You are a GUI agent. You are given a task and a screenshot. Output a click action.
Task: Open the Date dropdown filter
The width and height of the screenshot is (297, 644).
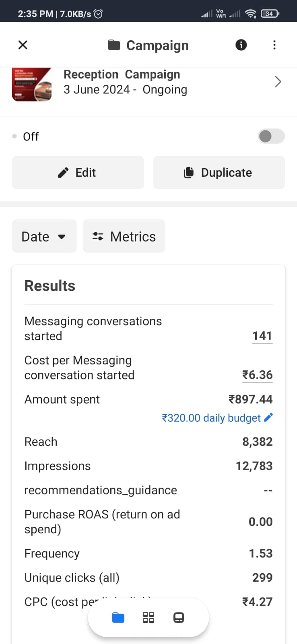(44, 236)
